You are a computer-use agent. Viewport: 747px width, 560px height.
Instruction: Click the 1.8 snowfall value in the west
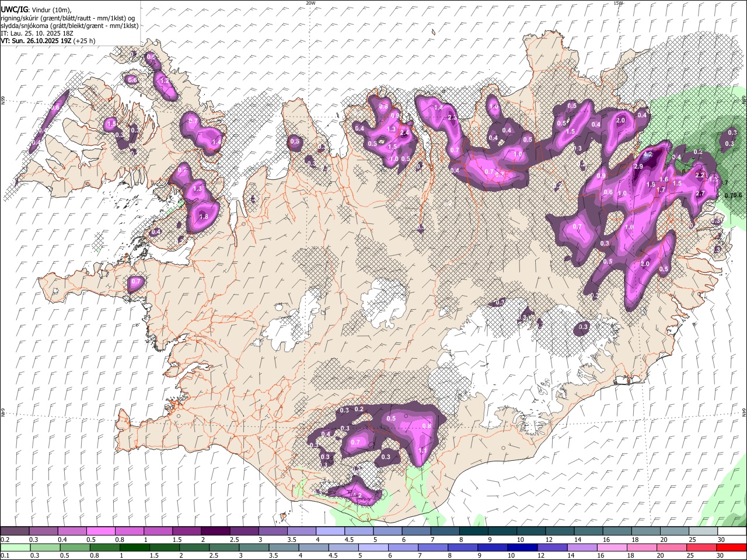click(204, 216)
